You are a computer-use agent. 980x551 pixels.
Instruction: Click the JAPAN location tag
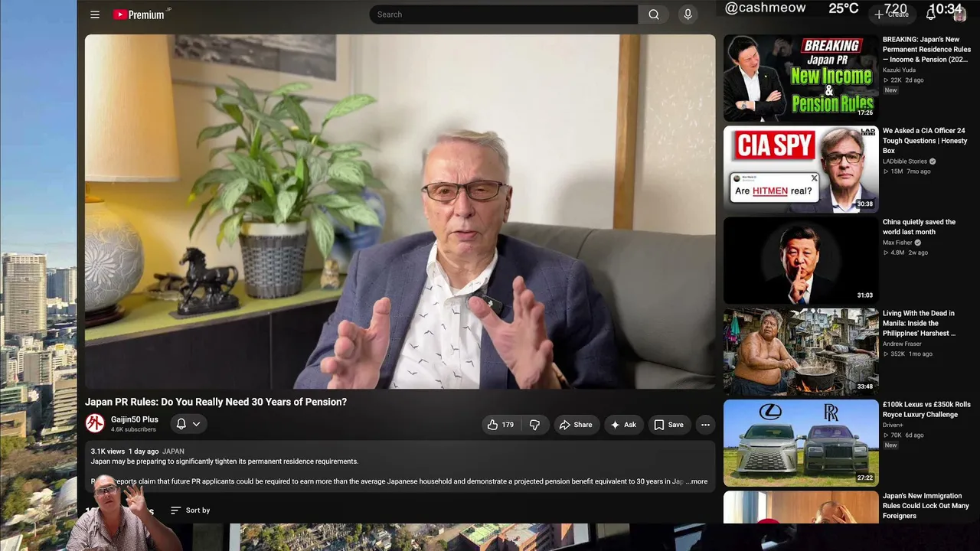(173, 452)
